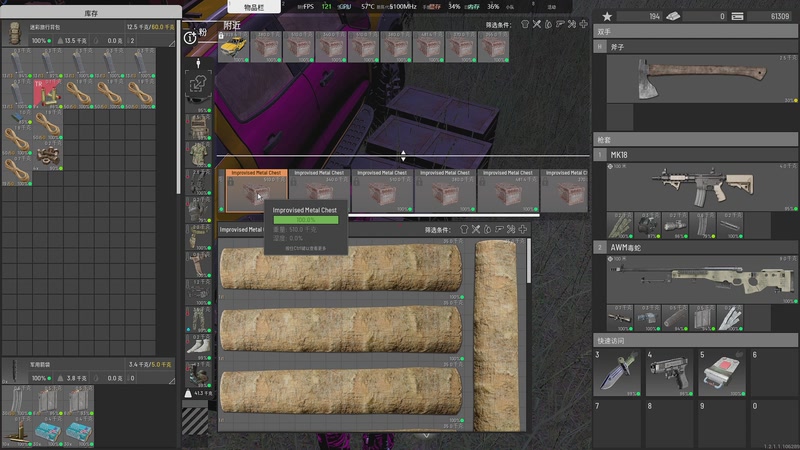Select the pistol in quick slot 4
This screenshot has width=800, height=450.
[x=670, y=372]
